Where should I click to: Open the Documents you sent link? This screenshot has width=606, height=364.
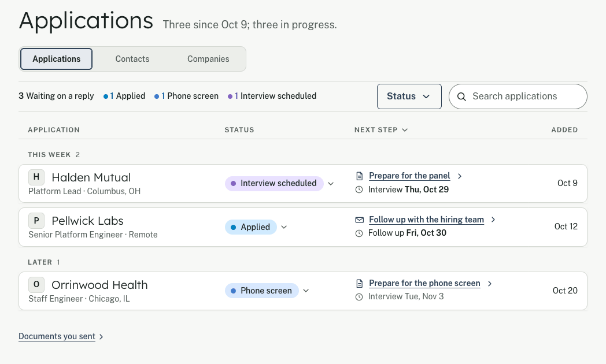57,337
